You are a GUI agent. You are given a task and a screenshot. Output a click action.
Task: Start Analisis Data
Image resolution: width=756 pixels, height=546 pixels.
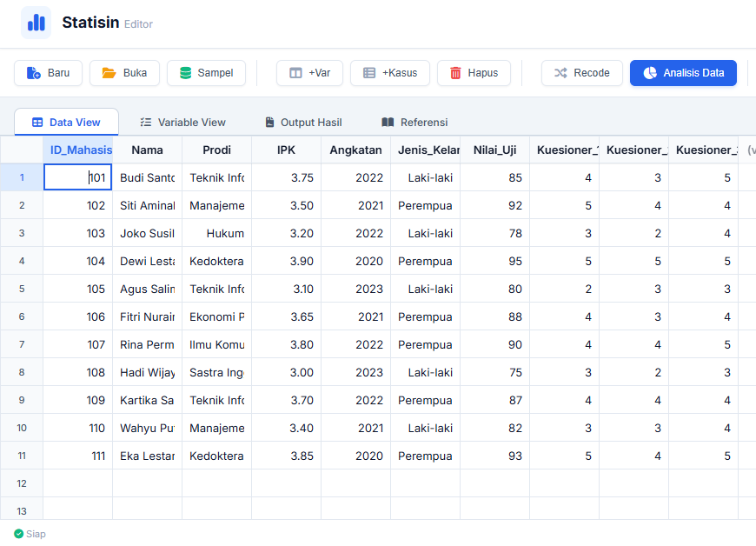[683, 73]
